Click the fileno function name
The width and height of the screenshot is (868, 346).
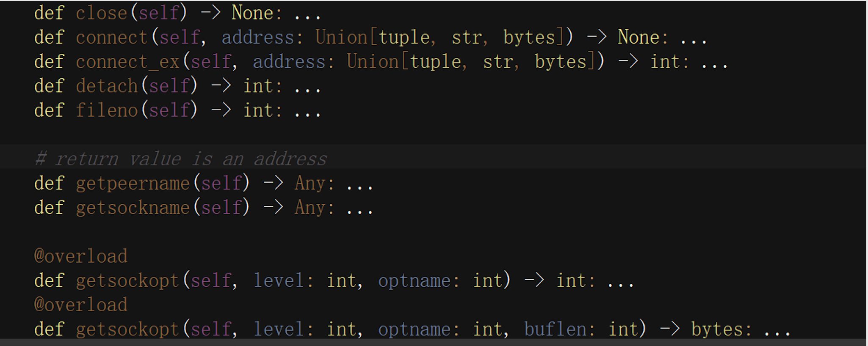tap(107, 110)
